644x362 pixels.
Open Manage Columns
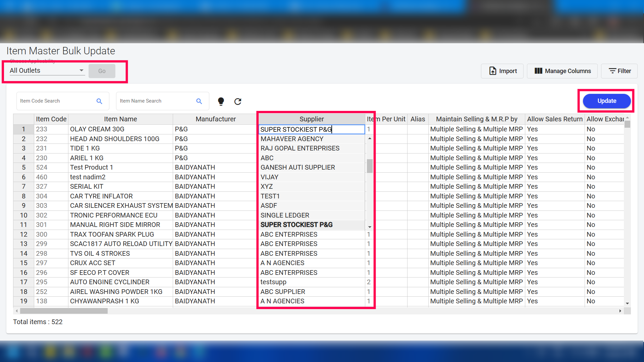(x=562, y=71)
